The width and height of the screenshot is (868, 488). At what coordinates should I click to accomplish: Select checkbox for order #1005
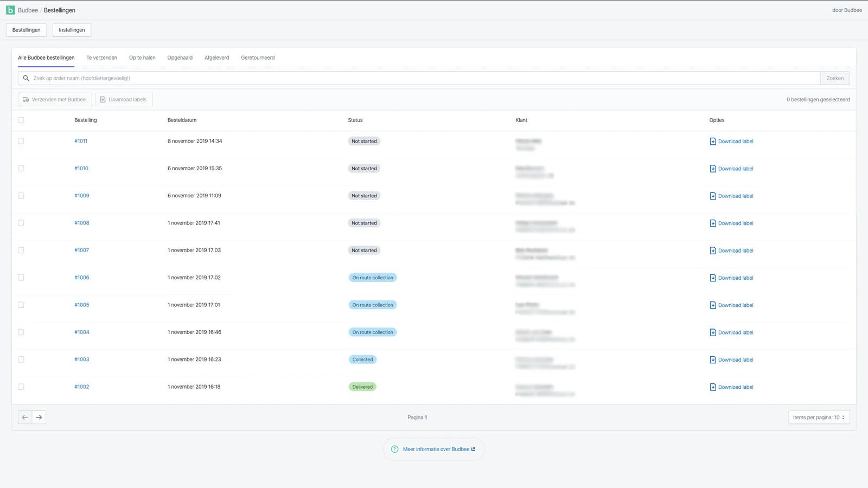pyautogui.click(x=21, y=305)
